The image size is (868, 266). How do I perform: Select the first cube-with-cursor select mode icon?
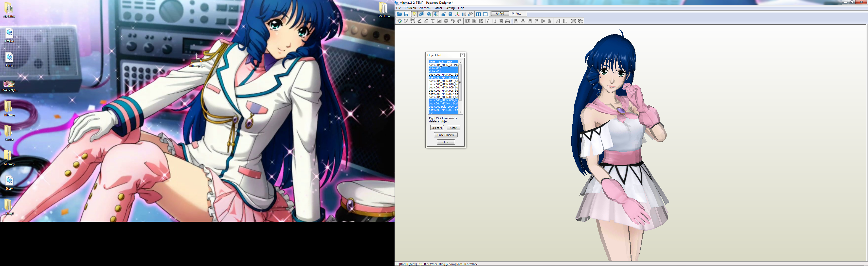[429, 14]
